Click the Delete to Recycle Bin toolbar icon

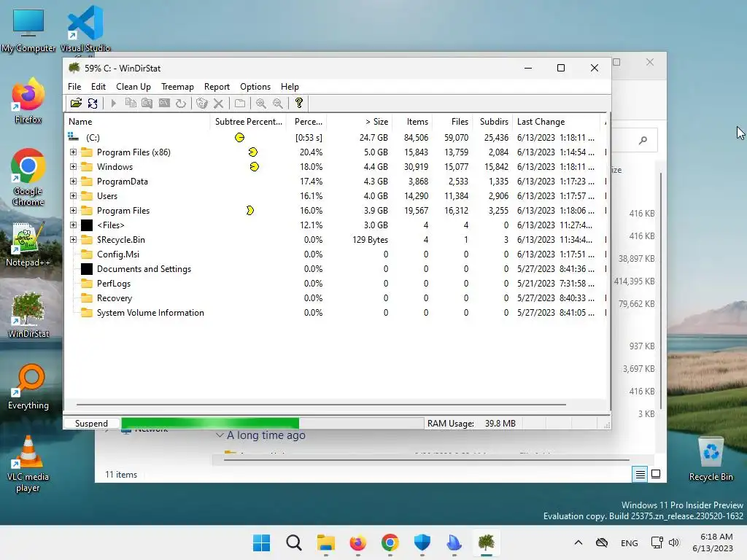(202, 103)
